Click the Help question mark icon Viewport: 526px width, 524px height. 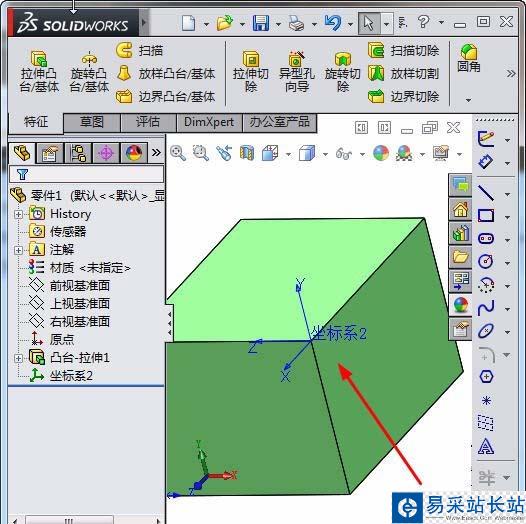click(x=424, y=22)
